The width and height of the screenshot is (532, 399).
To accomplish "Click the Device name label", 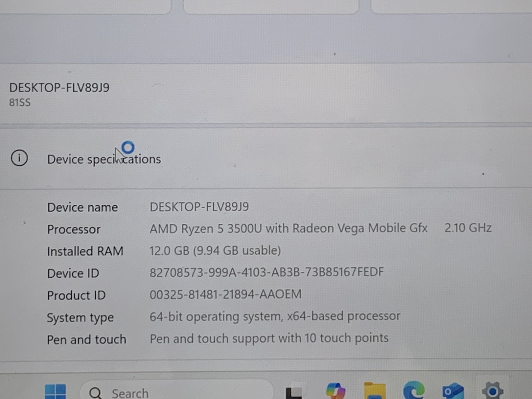I will click(x=82, y=207).
